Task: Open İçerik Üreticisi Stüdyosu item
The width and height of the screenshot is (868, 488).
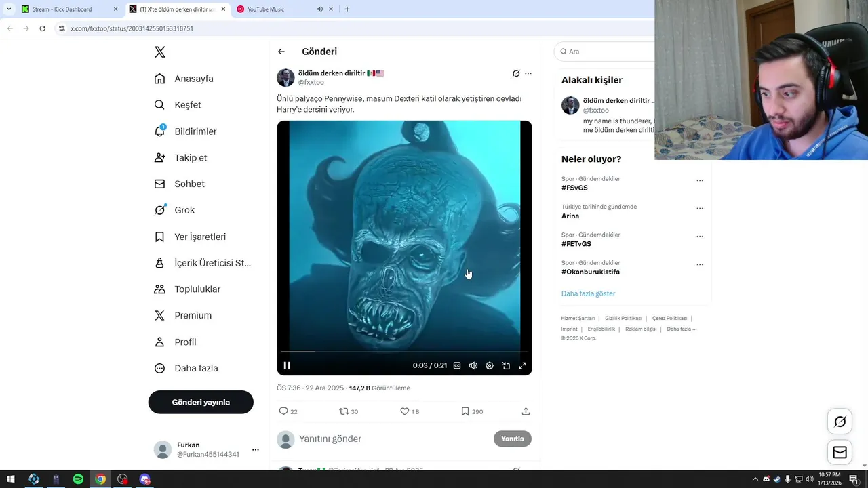Action: [202, 263]
